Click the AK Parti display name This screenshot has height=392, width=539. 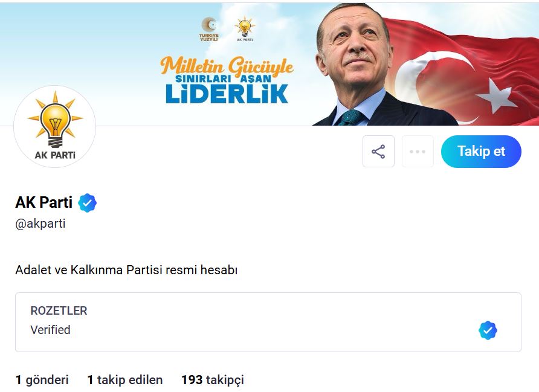[44, 203]
